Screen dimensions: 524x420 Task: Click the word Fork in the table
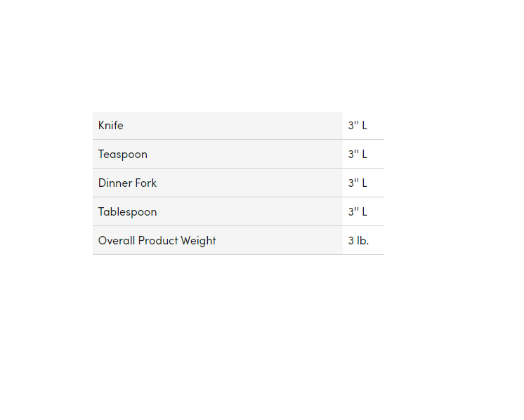(x=145, y=183)
